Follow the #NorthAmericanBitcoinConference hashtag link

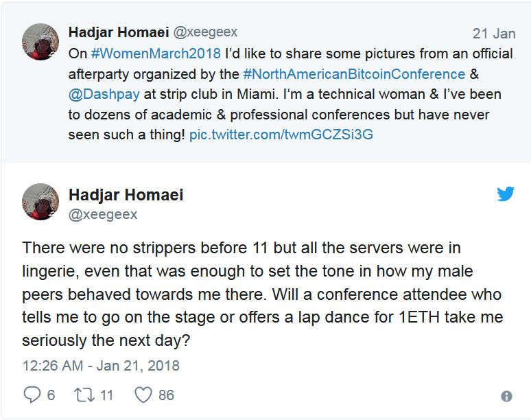(354, 73)
